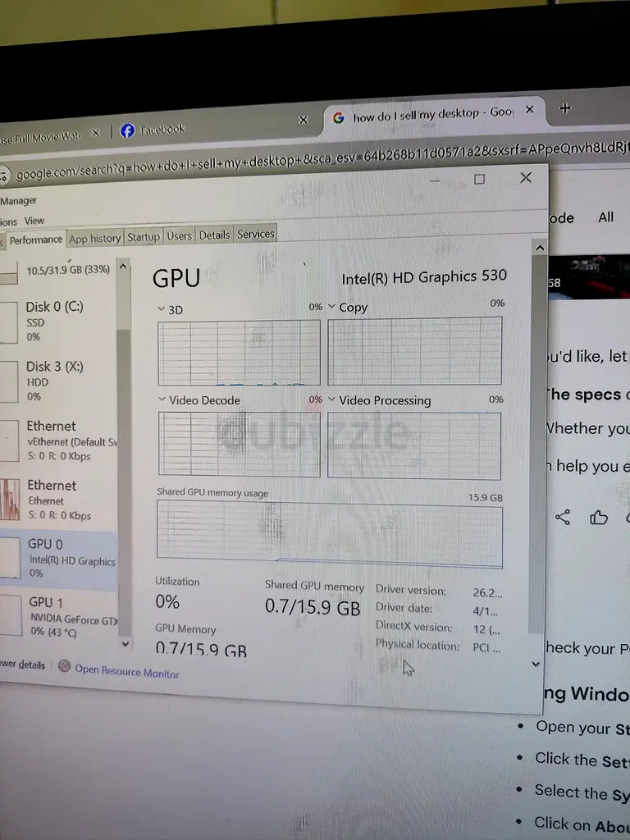630x840 pixels.
Task: Select the Ethernet entry with activity graph
Action: tap(58, 500)
